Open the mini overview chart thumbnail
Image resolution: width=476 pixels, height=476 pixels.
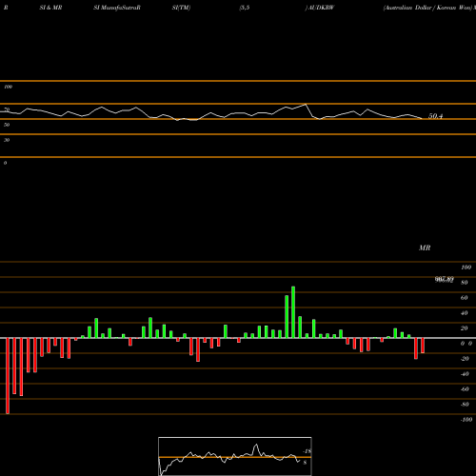click(x=235, y=456)
